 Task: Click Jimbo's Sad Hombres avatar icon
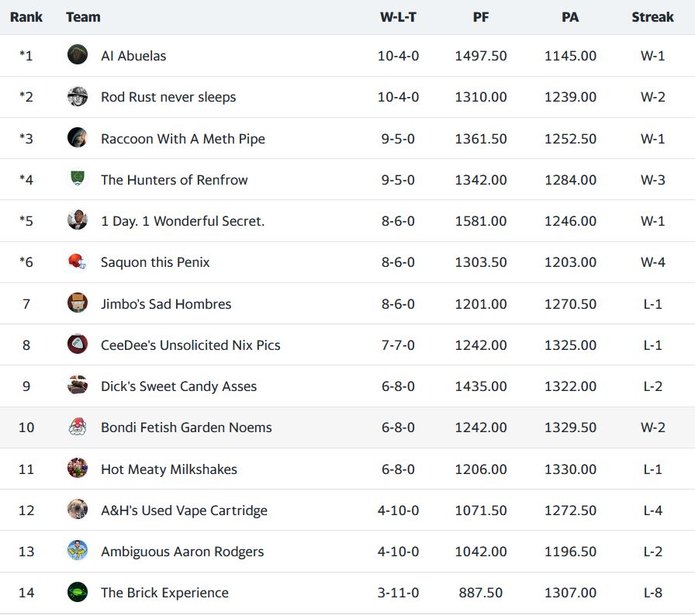point(78,303)
